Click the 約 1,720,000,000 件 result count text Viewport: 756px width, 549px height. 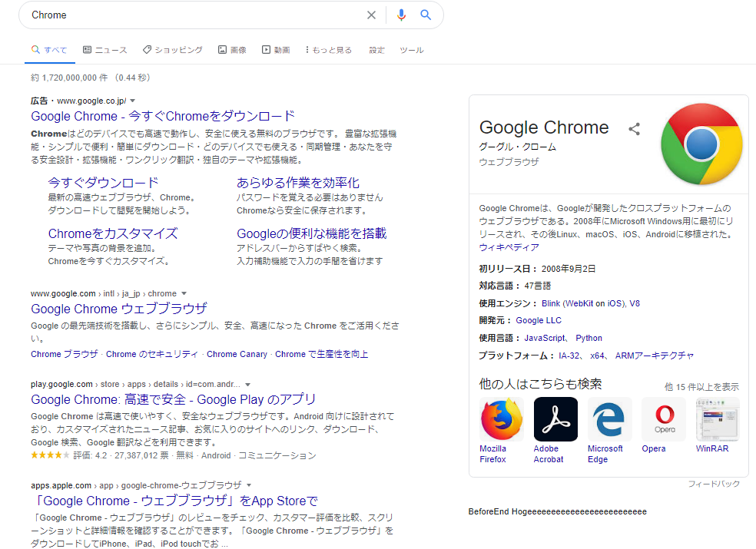point(69,78)
